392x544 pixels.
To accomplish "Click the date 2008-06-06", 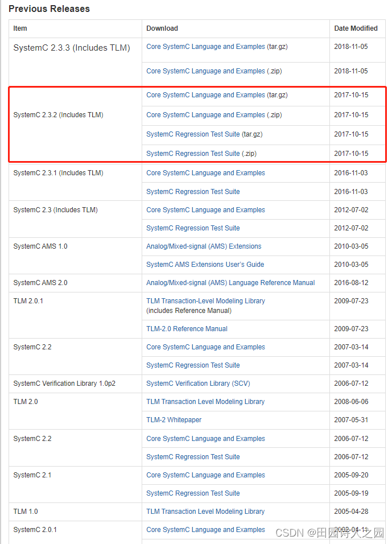I will (x=351, y=401).
